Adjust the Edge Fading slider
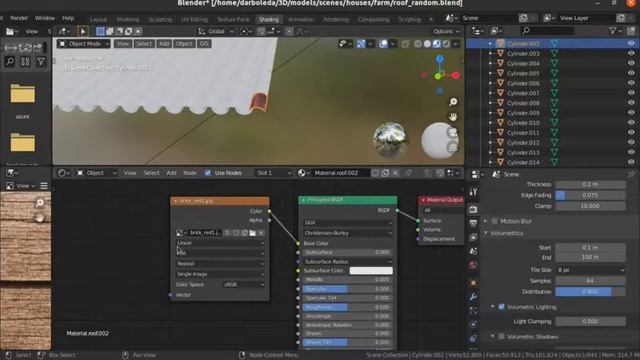The height and width of the screenshot is (360, 640). point(590,195)
